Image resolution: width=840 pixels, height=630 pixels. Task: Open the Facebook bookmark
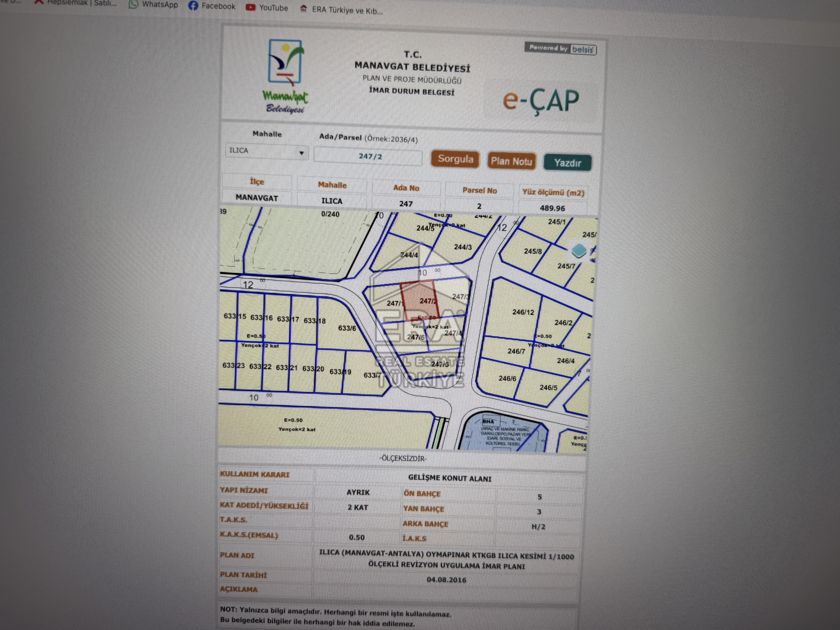coord(212,6)
